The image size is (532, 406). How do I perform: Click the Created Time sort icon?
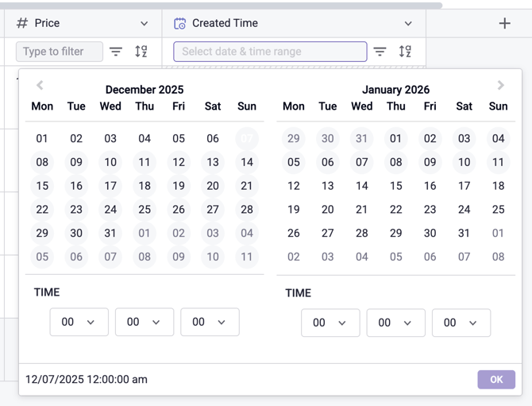[x=405, y=52]
